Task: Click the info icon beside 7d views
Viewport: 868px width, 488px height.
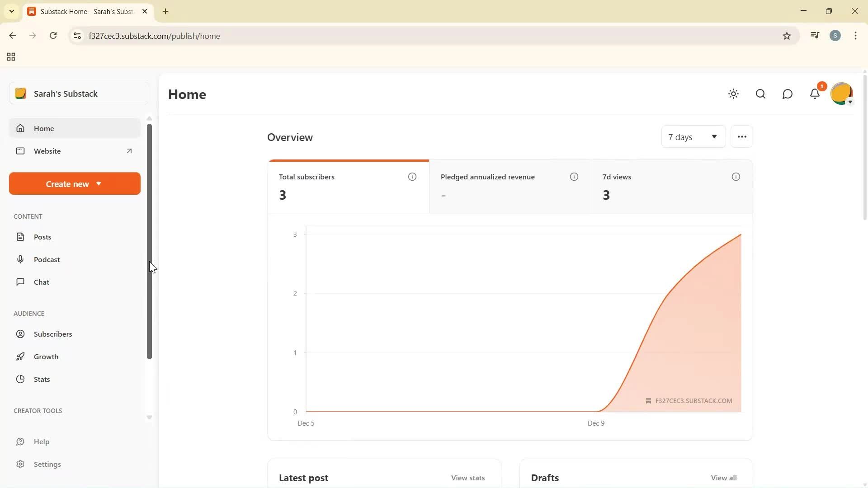Action: [736, 177]
